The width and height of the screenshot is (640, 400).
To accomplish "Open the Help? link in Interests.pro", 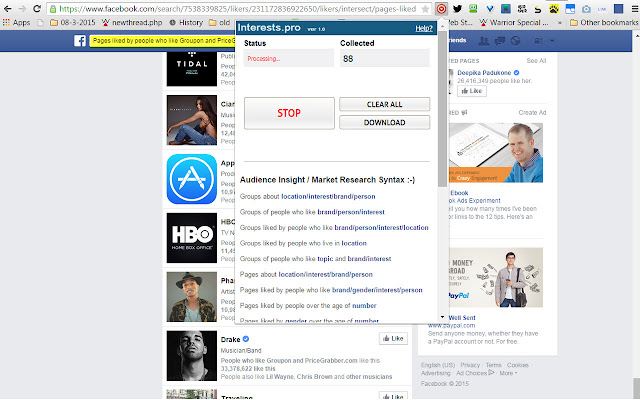I will pyautogui.click(x=424, y=28).
